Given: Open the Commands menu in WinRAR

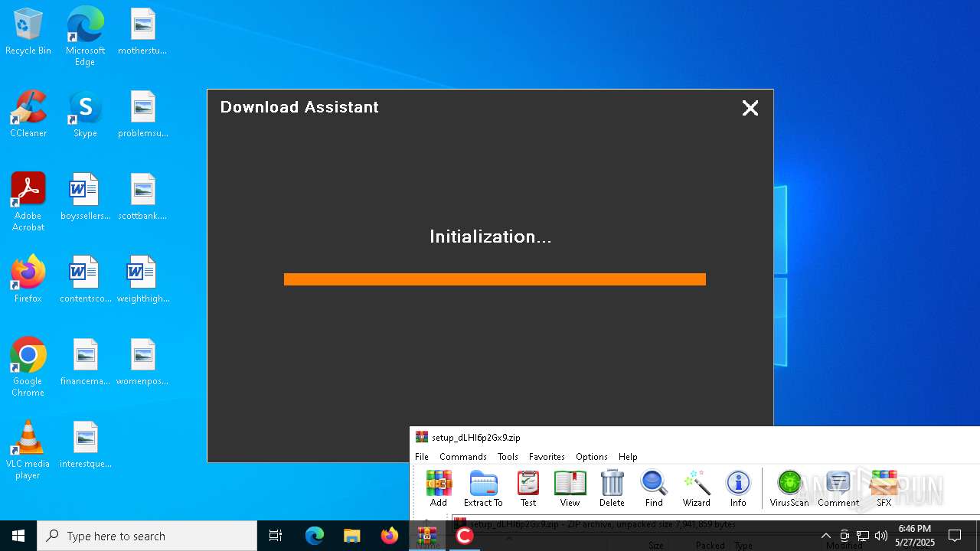Looking at the screenshot, I should tap(463, 457).
